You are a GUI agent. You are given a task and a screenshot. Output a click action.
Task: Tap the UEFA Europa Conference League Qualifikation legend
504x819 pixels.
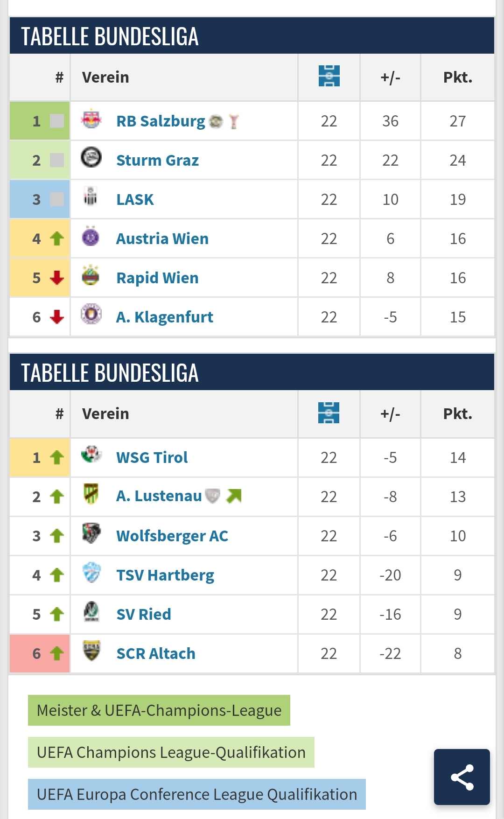(x=196, y=794)
